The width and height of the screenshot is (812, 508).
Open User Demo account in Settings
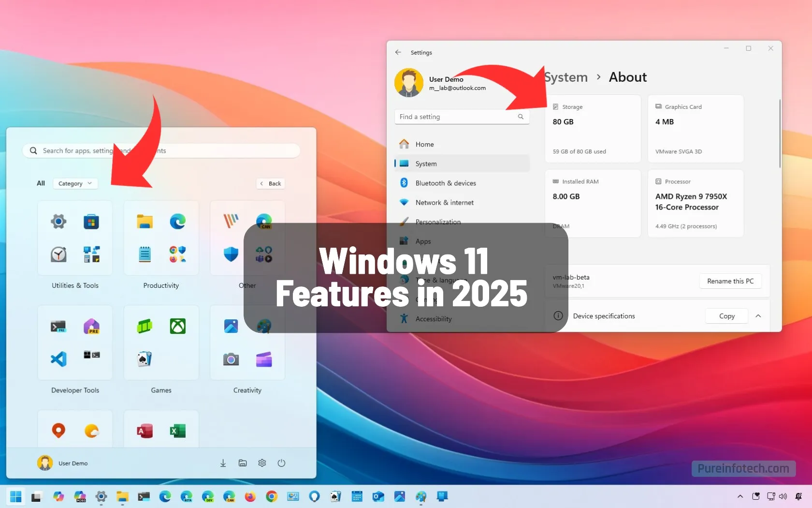pyautogui.click(x=440, y=83)
